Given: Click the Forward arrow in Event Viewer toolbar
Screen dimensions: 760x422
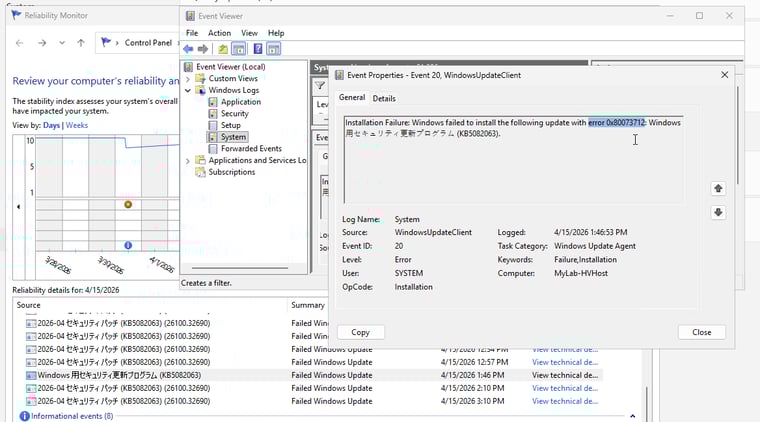Looking at the screenshot, I should [x=204, y=49].
